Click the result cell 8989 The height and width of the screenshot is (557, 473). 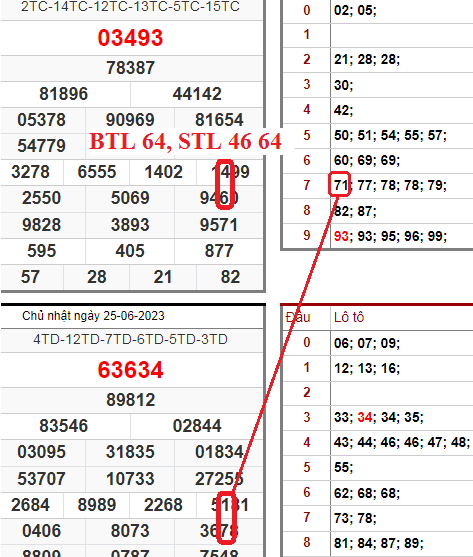point(97,505)
